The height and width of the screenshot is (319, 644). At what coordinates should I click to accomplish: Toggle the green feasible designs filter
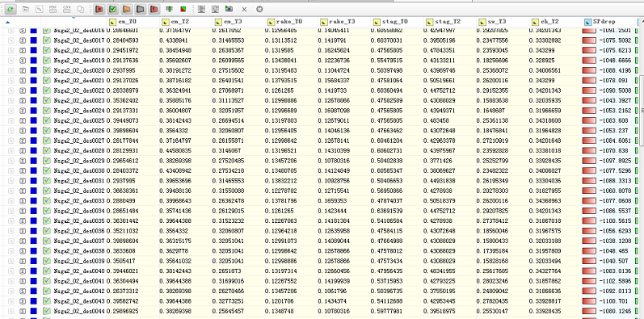[x=112, y=9]
